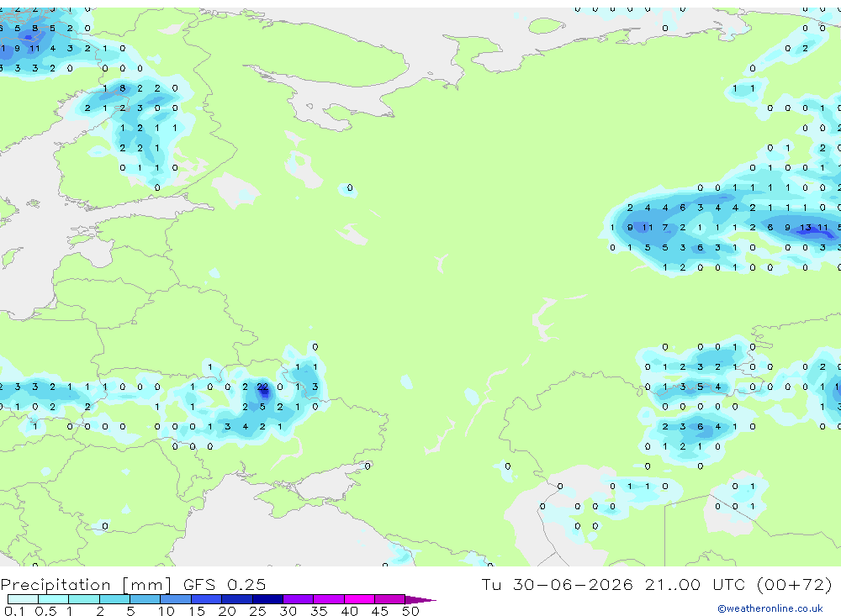841x616 pixels.
Task: Click the above-50 mm legend arrow tip
Action: click(x=421, y=599)
